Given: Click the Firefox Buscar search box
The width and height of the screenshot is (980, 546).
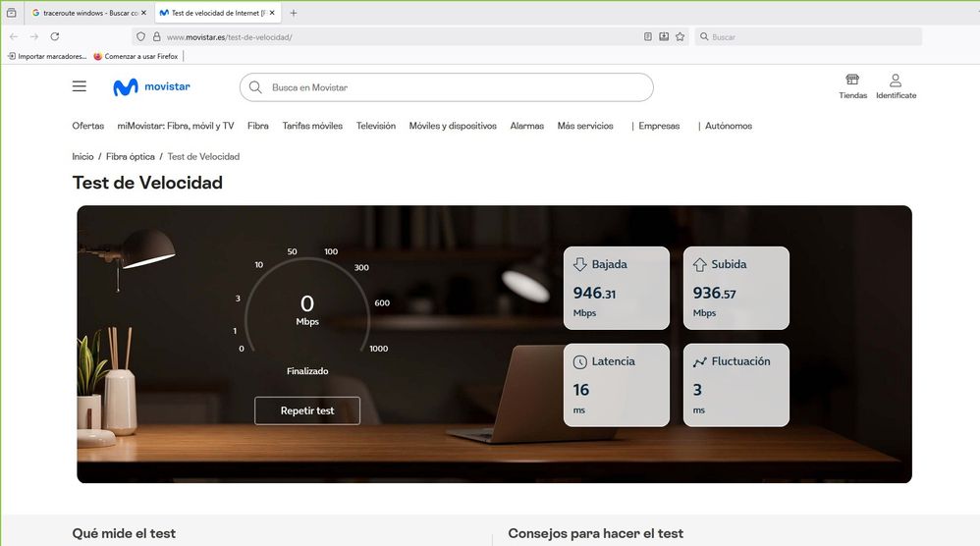Looking at the screenshot, I should (810, 36).
